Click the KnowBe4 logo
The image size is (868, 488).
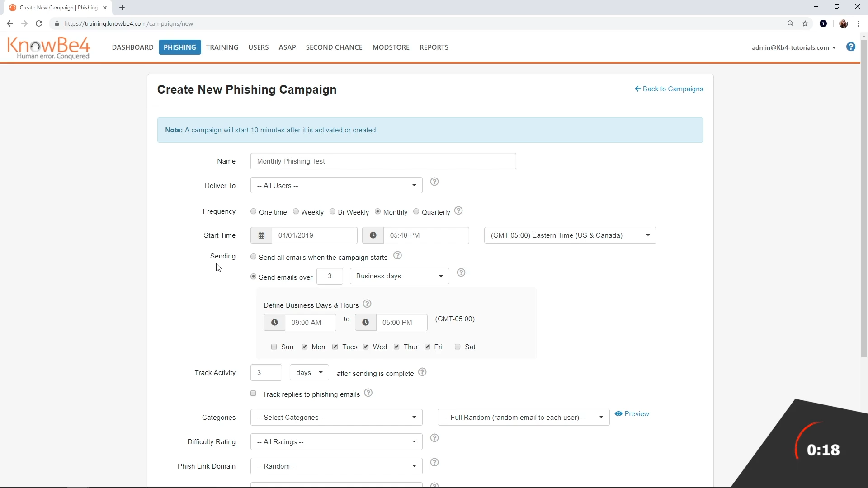pyautogui.click(x=49, y=47)
